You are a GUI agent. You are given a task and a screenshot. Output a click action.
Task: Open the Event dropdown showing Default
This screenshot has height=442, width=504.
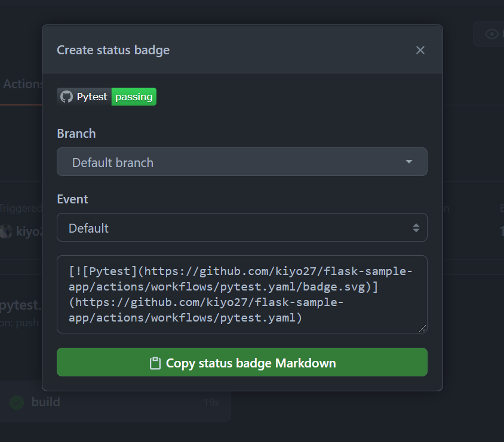[242, 227]
